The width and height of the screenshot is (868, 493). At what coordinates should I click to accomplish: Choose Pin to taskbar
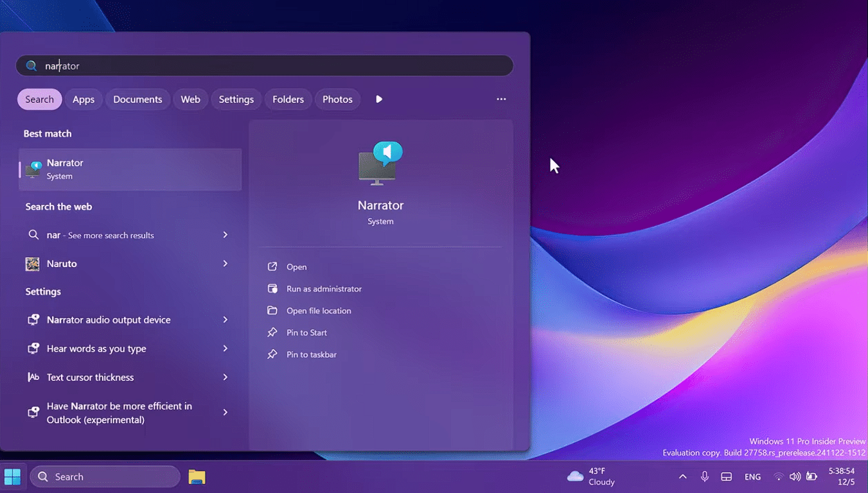pos(312,354)
